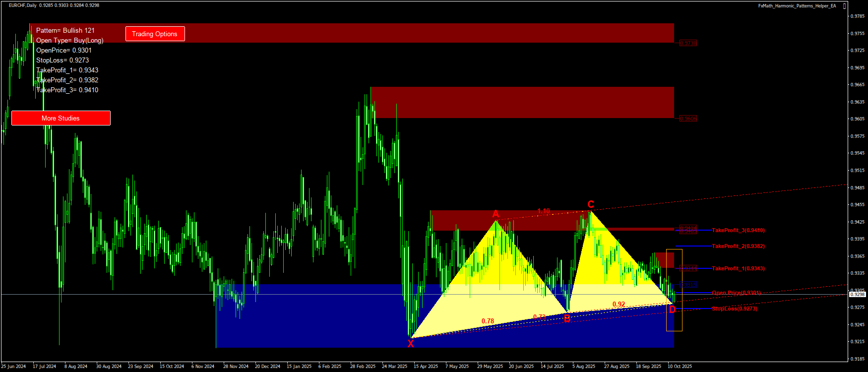The height and width of the screenshot is (372, 868).
Task: Select the TakeProfit_1(0.9343) level label
Action: pyautogui.click(x=738, y=268)
